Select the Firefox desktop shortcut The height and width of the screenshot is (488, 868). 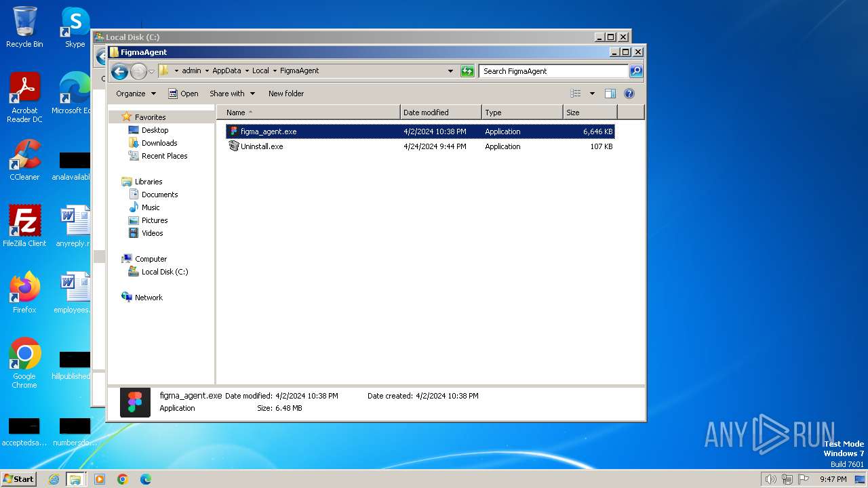(x=24, y=293)
